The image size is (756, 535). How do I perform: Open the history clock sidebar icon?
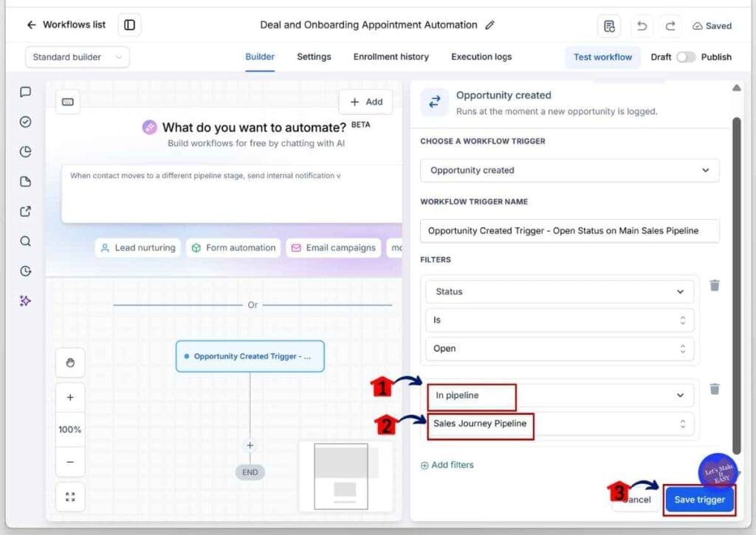click(26, 272)
